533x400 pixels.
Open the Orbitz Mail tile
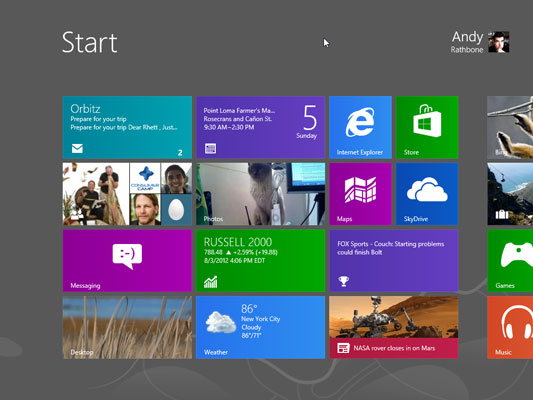pyautogui.click(x=127, y=127)
